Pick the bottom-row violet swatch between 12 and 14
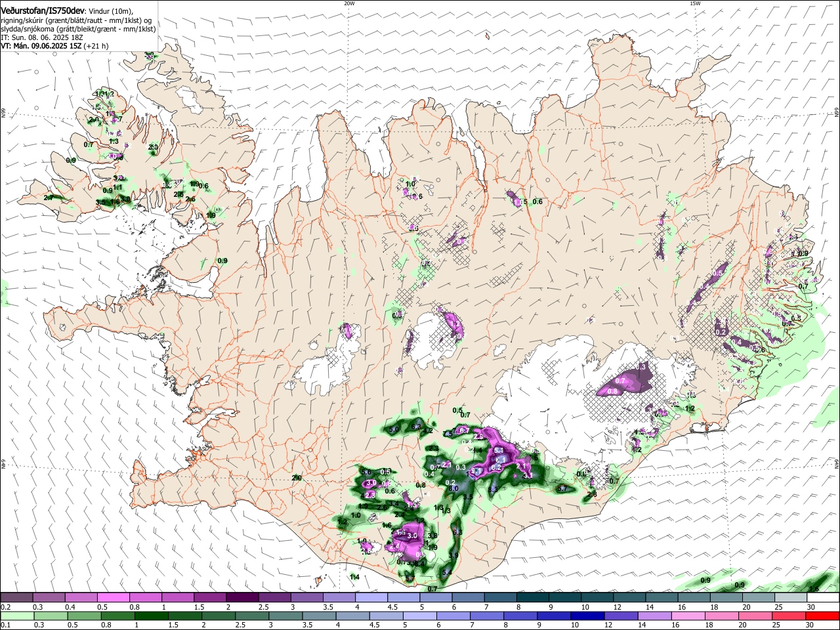This screenshot has width=840, height=630. (x=621, y=616)
